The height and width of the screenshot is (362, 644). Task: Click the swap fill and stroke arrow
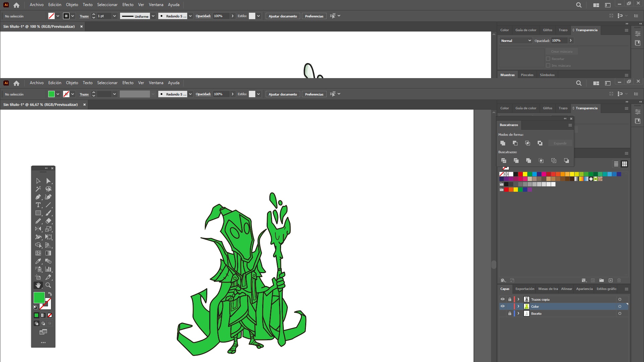[50, 294]
